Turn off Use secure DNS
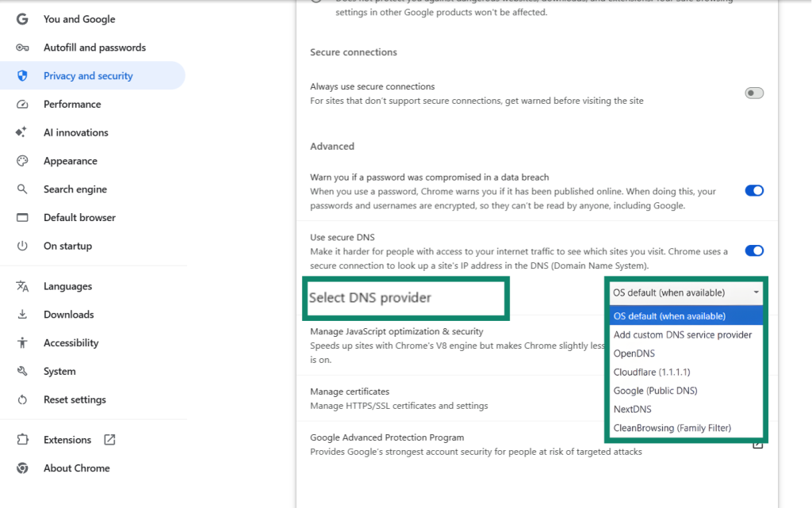This screenshot has height=508, width=812. click(753, 250)
